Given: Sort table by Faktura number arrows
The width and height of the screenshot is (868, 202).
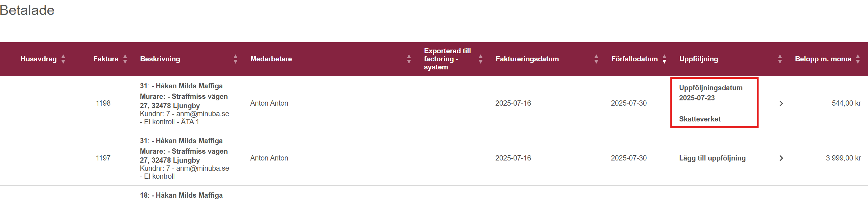Looking at the screenshot, I should 125,59.
